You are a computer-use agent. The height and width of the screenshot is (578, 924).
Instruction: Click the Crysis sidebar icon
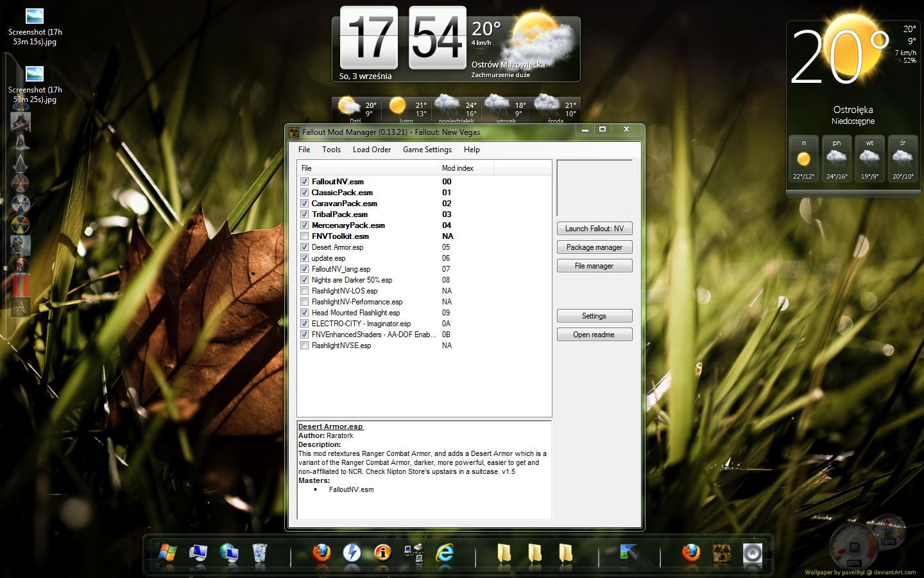tap(21, 245)
